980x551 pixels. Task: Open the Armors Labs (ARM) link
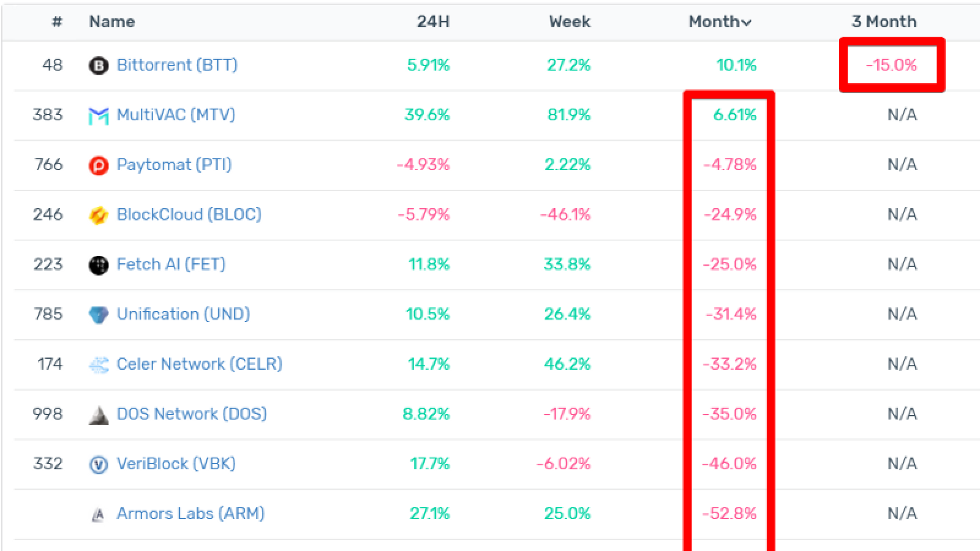(190, 514)
